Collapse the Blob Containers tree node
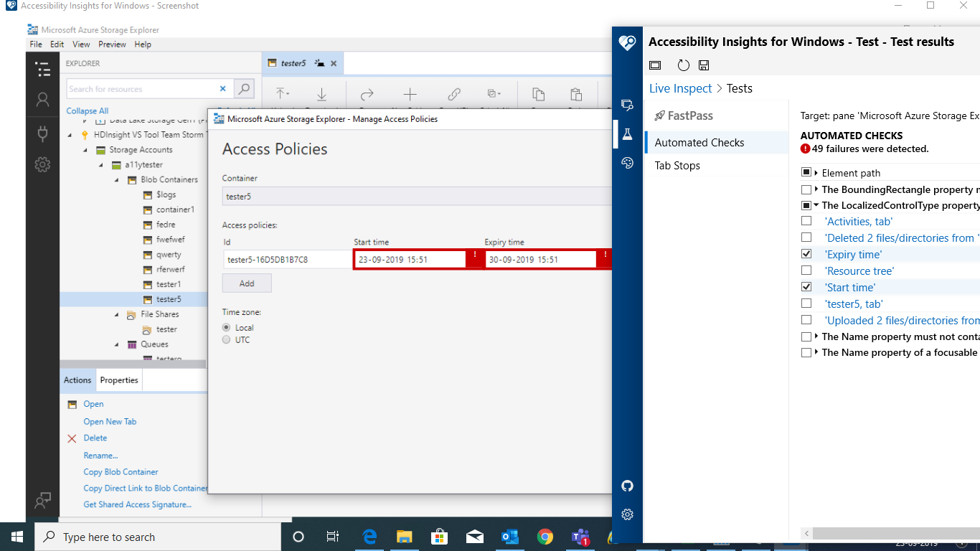The image size is (980, 551). [x=115, y=179]
